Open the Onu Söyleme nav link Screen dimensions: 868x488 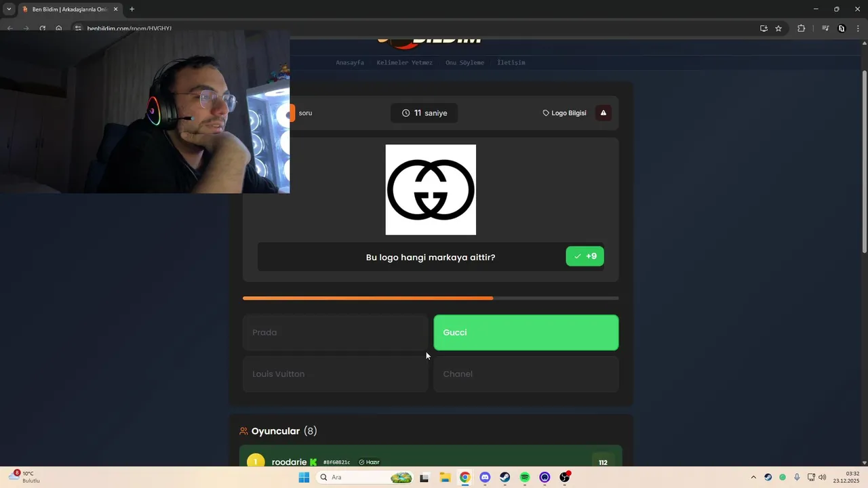click(465, 62)
